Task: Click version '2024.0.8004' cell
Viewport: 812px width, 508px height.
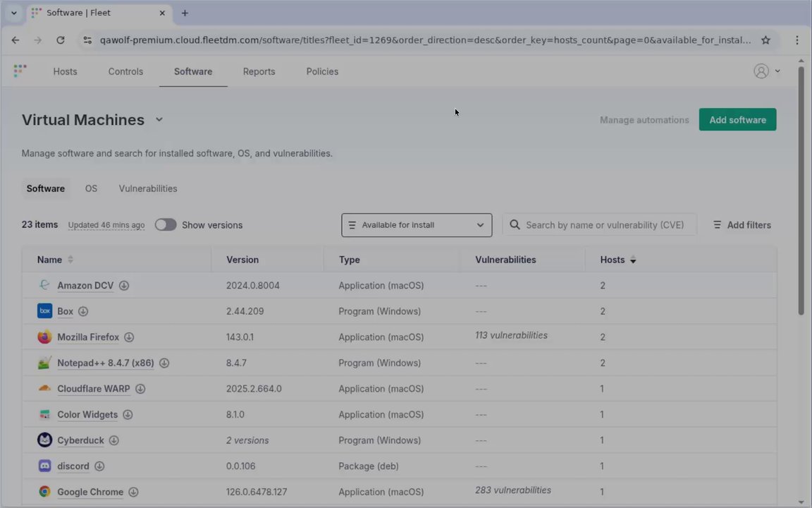Action: tap(253, 286)
